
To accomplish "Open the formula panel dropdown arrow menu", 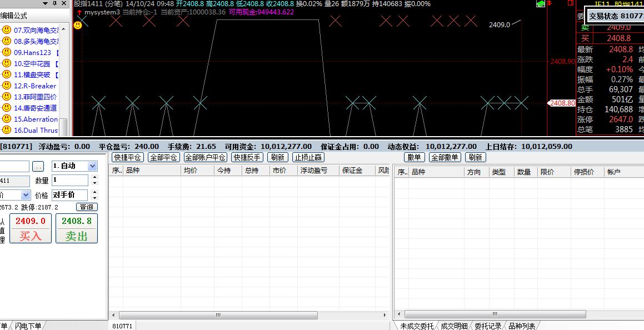I will (x=46, y=4).
